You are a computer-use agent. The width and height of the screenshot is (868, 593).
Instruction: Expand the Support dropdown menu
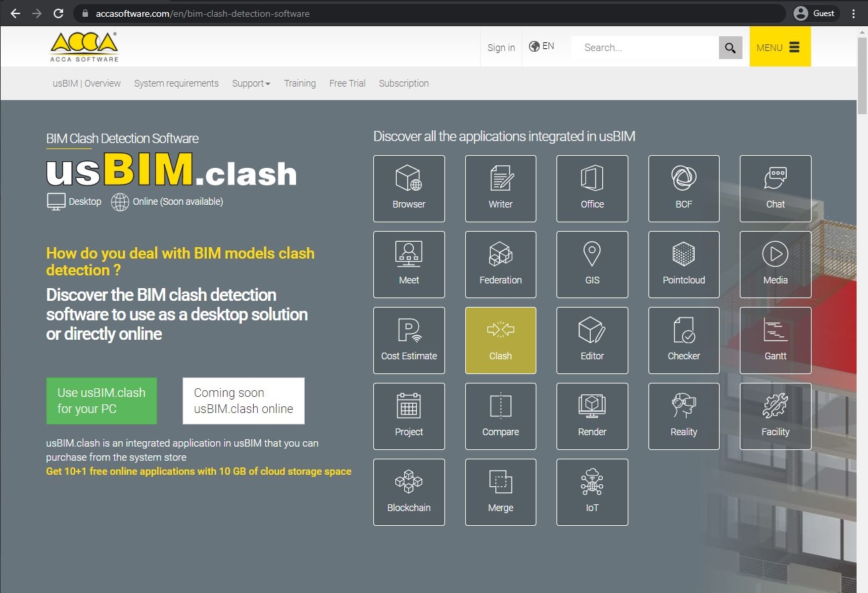251,83
